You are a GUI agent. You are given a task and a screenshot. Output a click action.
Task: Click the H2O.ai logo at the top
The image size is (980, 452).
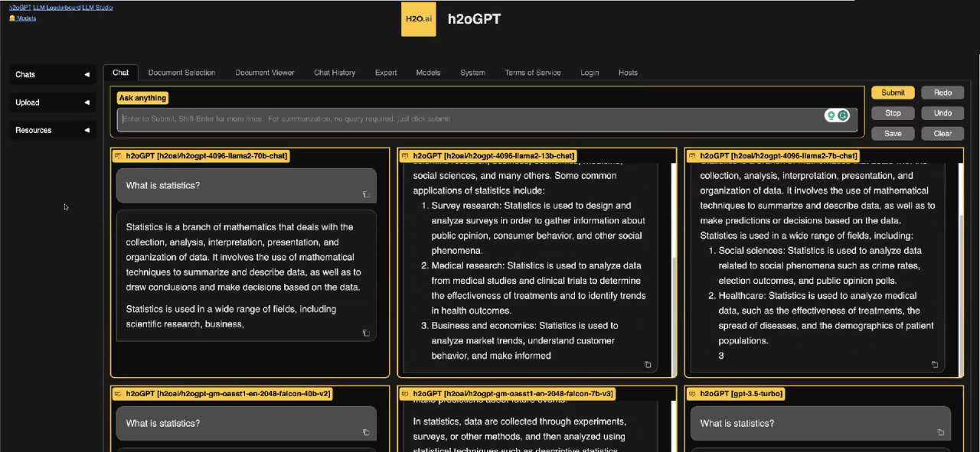[x=418, y=18]
